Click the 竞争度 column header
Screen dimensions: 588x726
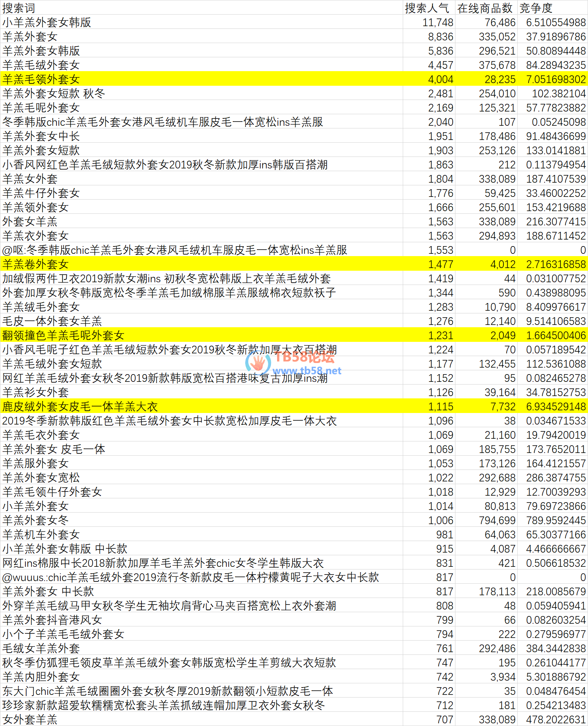pos(536,8)
